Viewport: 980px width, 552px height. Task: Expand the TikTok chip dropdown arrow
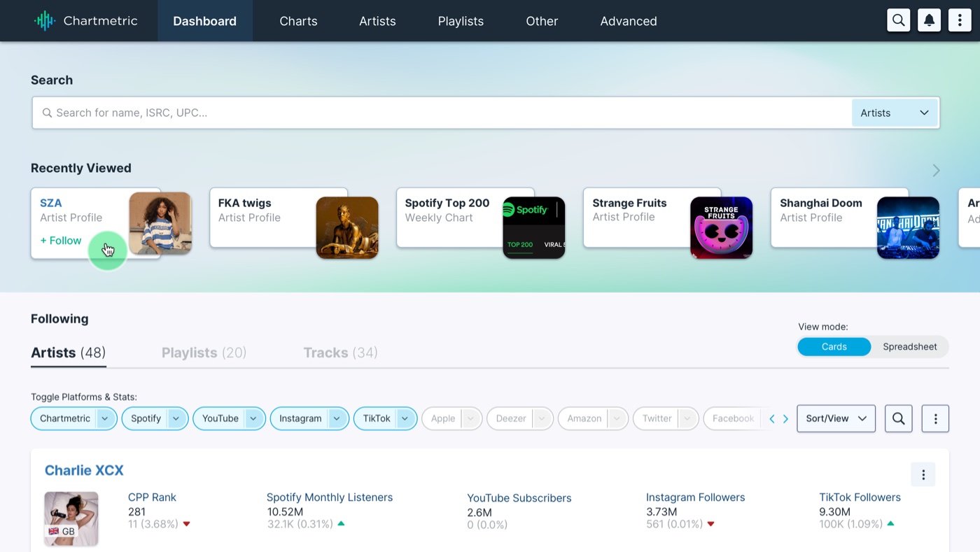point(405,418)
